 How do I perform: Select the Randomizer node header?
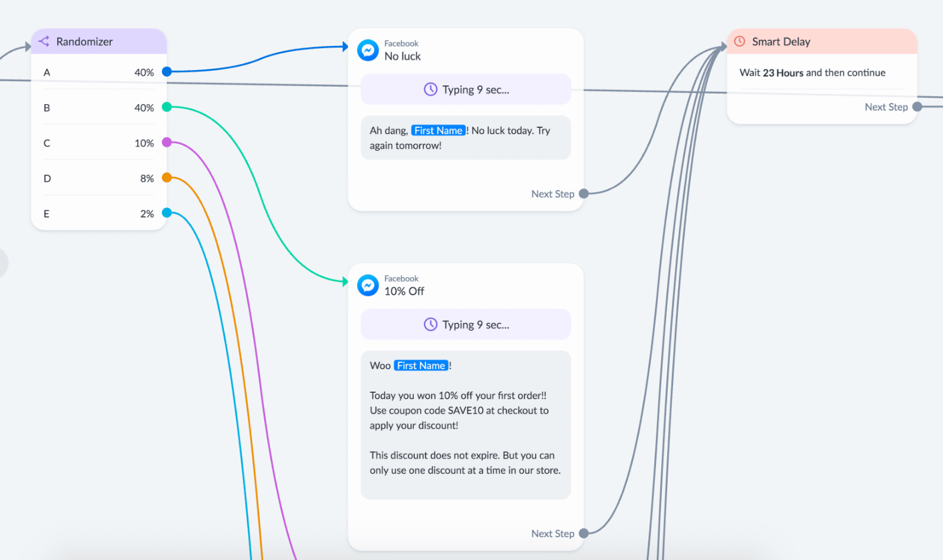[x=99, y=41]
